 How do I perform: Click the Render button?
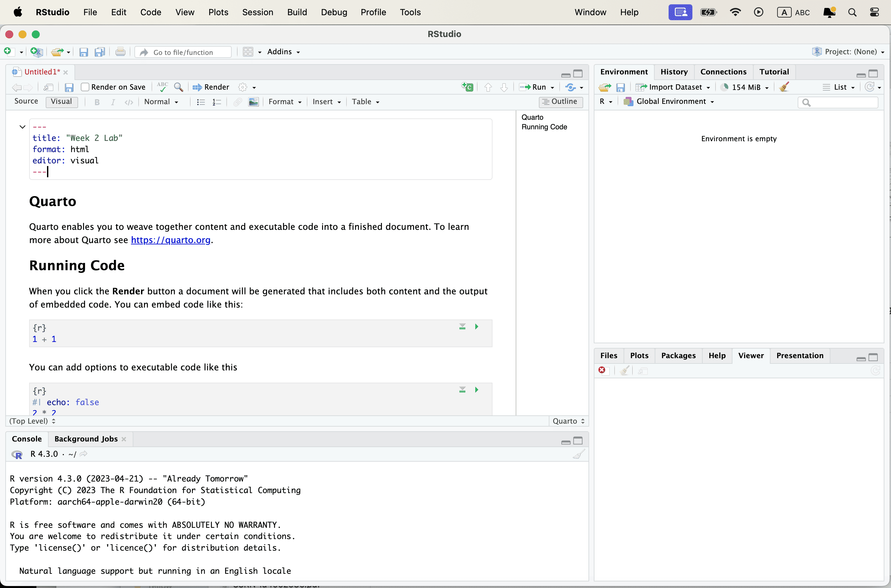(x=211, y=87)
